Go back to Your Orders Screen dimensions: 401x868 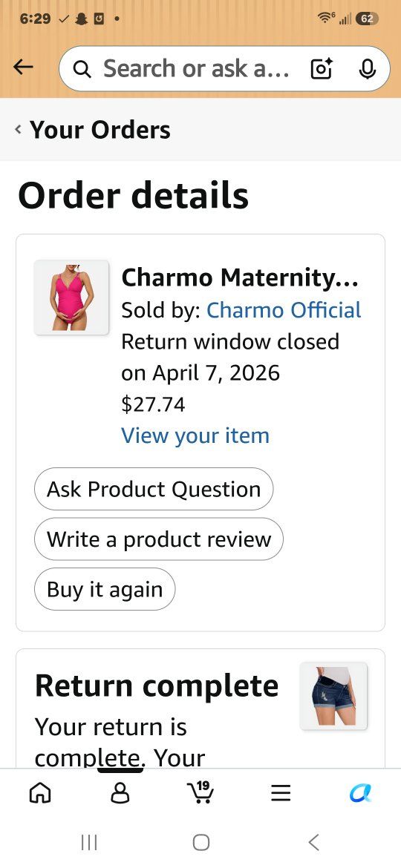click(x=93, y=130)
